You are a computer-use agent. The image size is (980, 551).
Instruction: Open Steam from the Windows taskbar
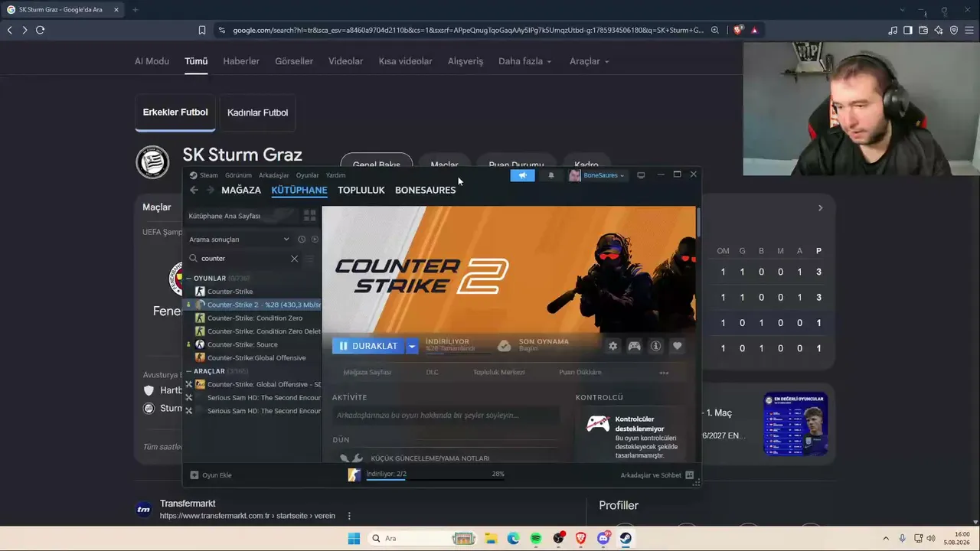[626, 538]
